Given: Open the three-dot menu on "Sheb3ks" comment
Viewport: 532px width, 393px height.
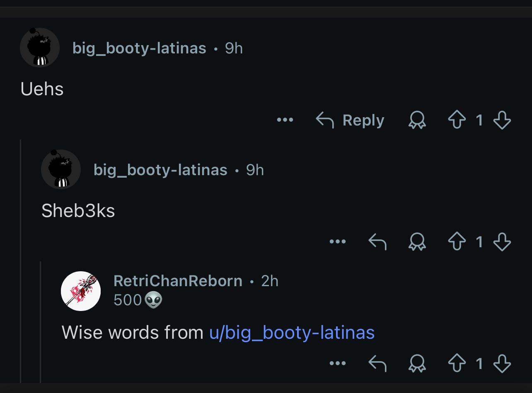Looking at the screenshot, I should pos(338,241).
